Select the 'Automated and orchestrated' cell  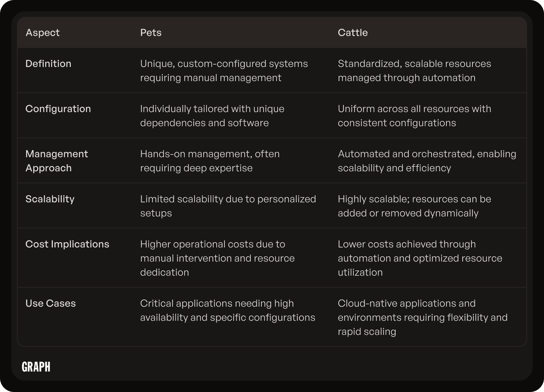[x=427, y=161]
